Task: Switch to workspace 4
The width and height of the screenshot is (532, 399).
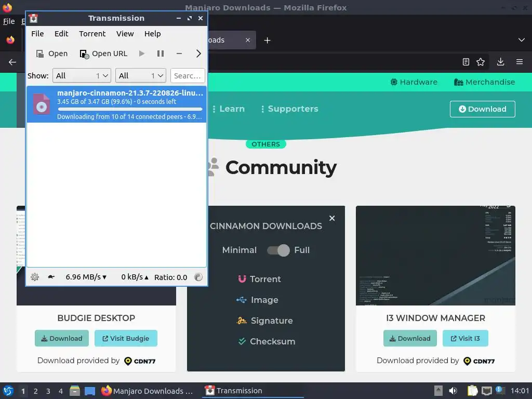Action: 61,391
